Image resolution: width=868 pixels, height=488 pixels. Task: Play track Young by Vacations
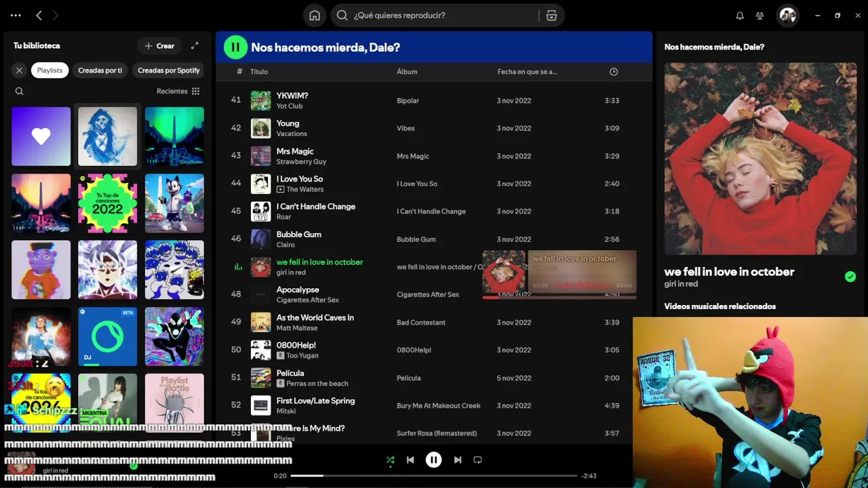288,123
